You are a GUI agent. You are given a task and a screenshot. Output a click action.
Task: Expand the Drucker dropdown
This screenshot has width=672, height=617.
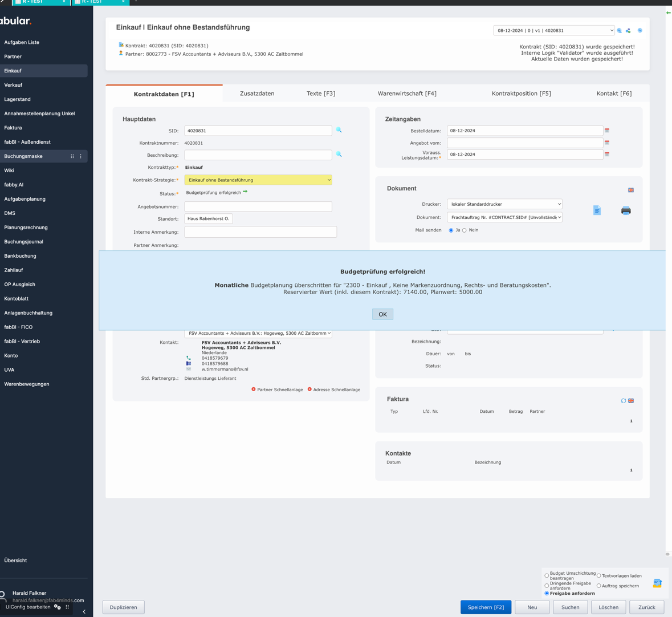pos(504,204)
